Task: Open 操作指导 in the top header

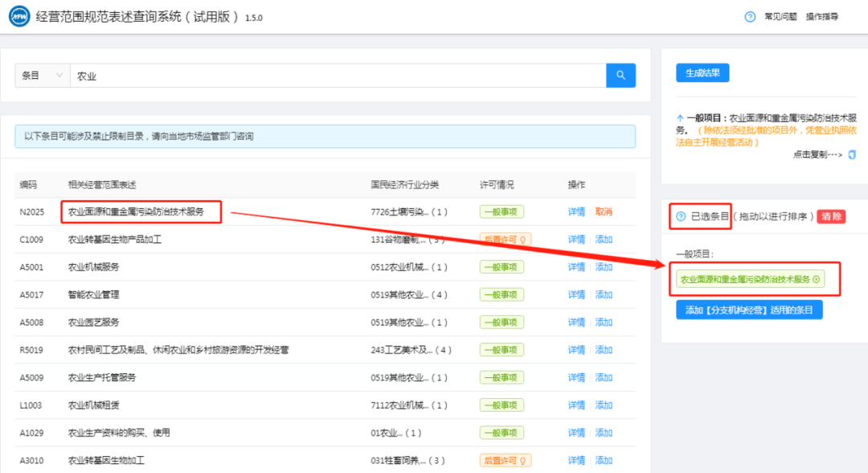Action: (822, 17)
